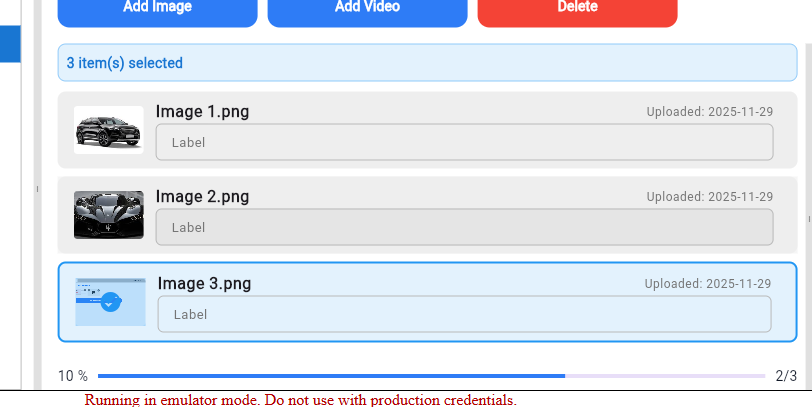Click the Image 2.png file name
The height and width of the screenshot is (407, 812).
(202, 196)
